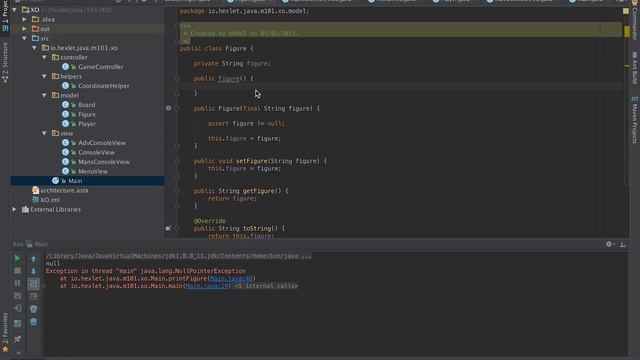Click the Exit icon in Run toolbar
Image resolution: width=640 pixels, height=360 pixels.
pyautogui.click(x=17, y=309)
